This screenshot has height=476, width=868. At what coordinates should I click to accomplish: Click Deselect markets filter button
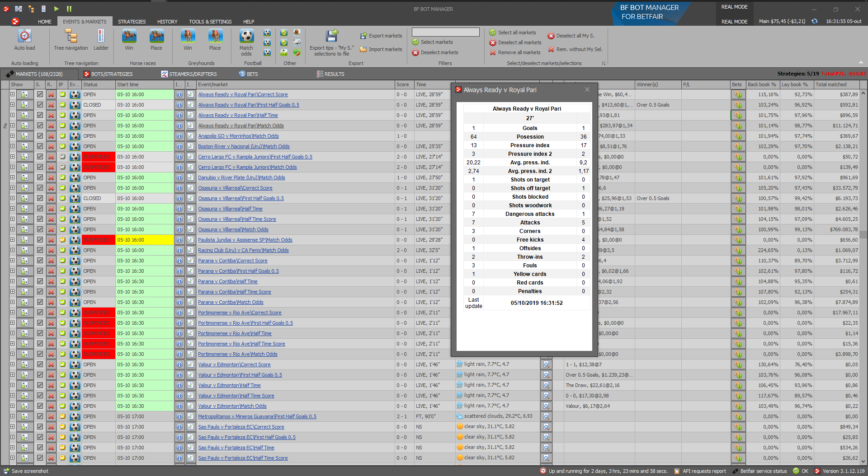click(x=435, y=52)
